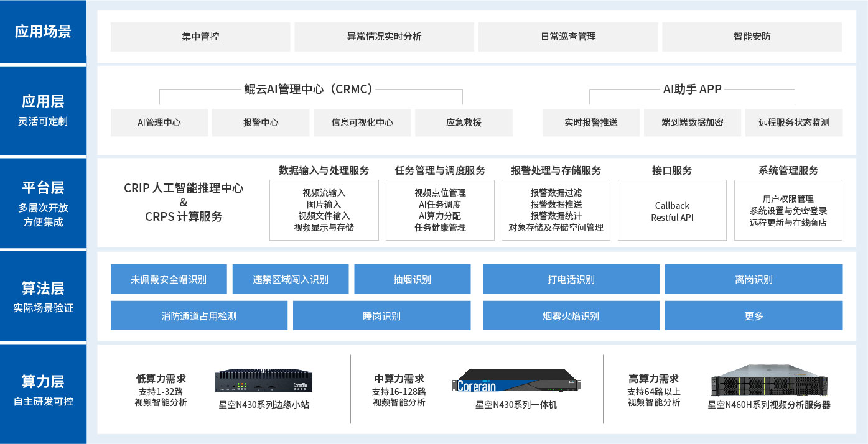
Task: Click the Callback Restful API service box
Action: click(x=672, y=211)
